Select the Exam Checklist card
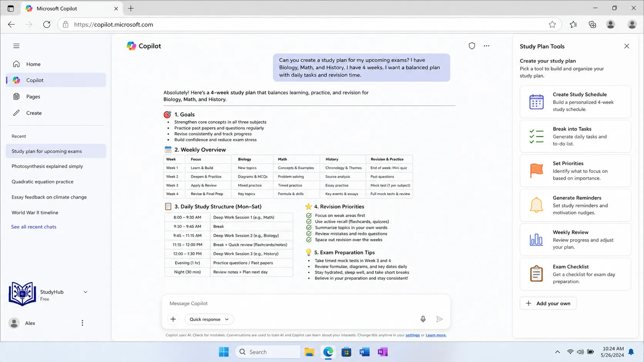Viewport: 644px width, 362px height. [575, 274]
